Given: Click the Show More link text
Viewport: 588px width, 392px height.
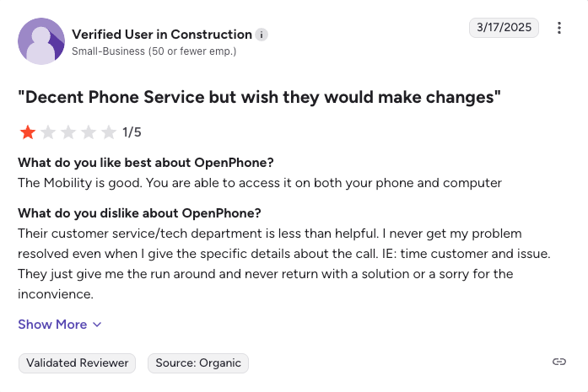Looking at the screenshot, I should point(52,325).
